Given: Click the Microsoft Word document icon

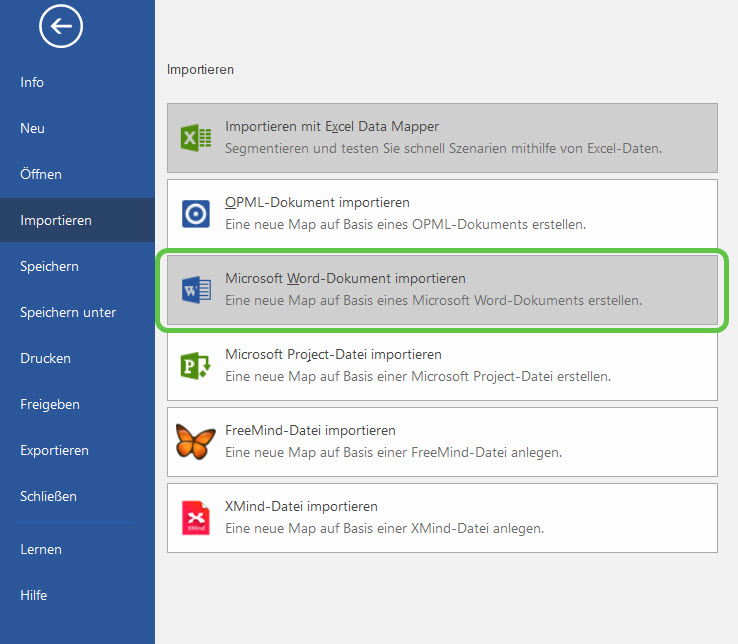Looking at the screenshot, I should pos(196,290).
